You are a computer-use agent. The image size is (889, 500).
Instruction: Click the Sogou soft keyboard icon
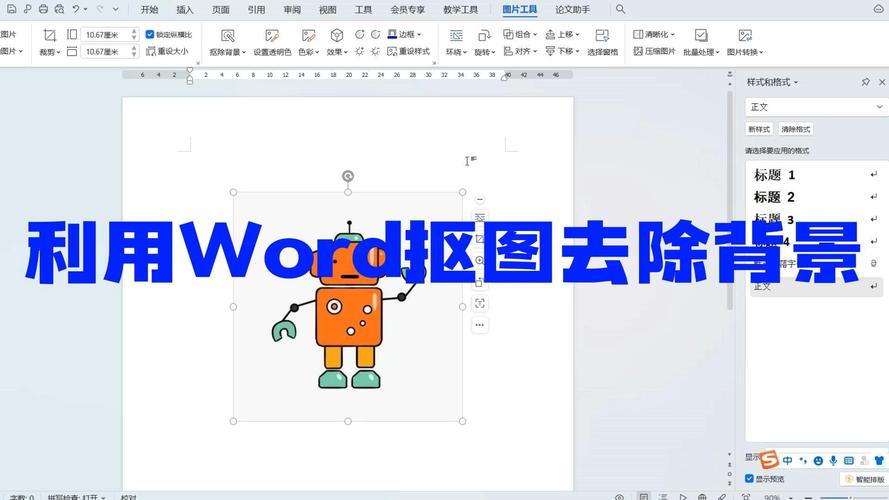coord(849,461)
